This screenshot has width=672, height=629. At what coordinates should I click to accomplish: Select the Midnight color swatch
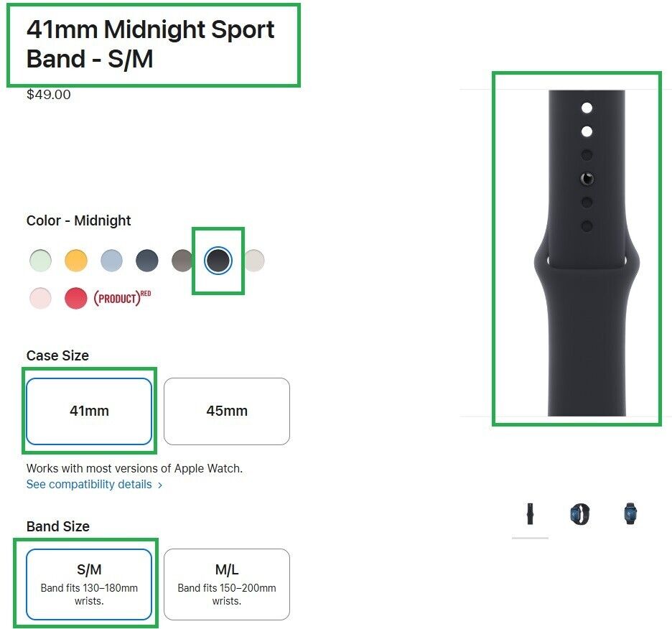[217, 261]
